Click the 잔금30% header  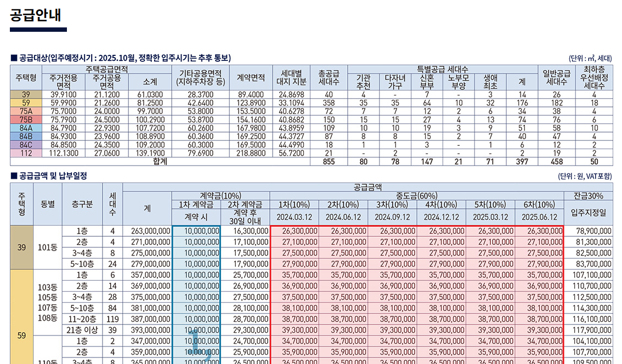[589, 196]
